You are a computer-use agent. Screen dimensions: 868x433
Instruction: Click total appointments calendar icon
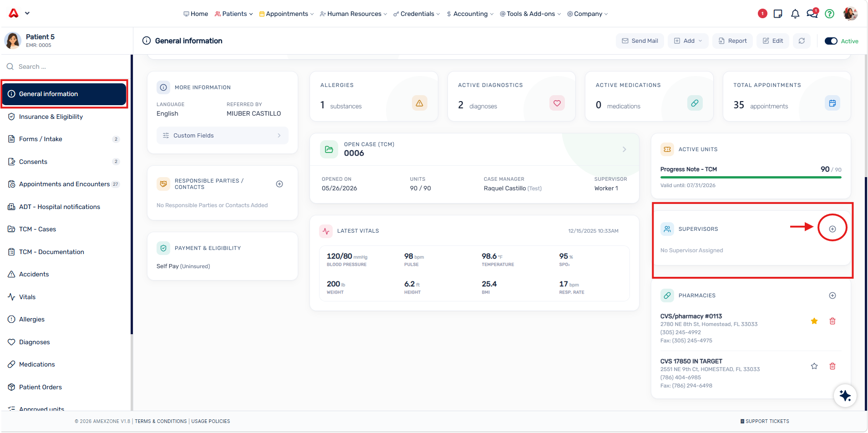click(832, 103)
